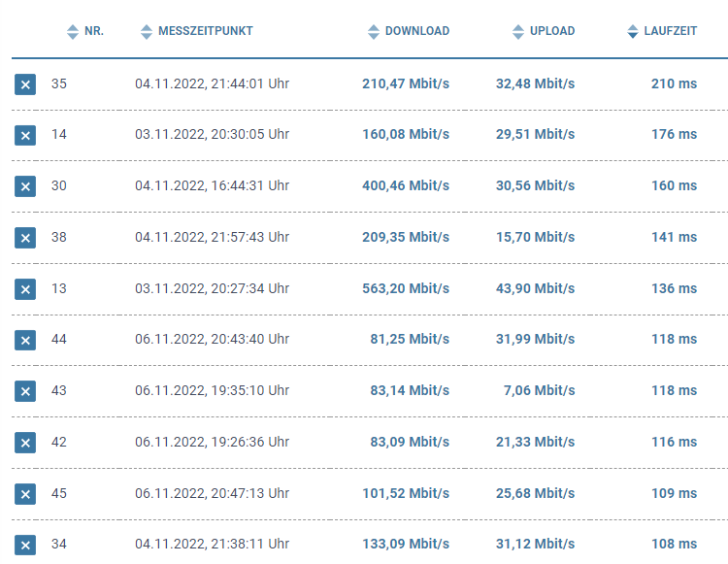The image size is (728, 564).
Task: Remove measurement number 44 entry
Action: click(x=25, y=340)
